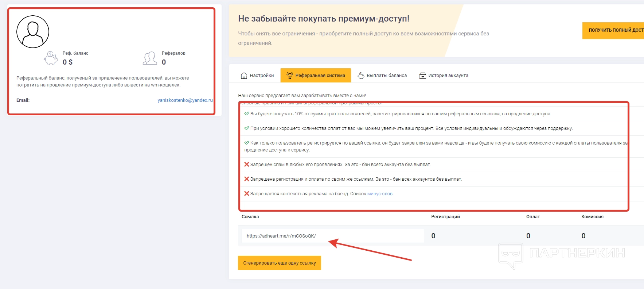644x289 pixels.
Task: Open the yaniskostenko@yandex.ru email link
Action: (185, 100)
